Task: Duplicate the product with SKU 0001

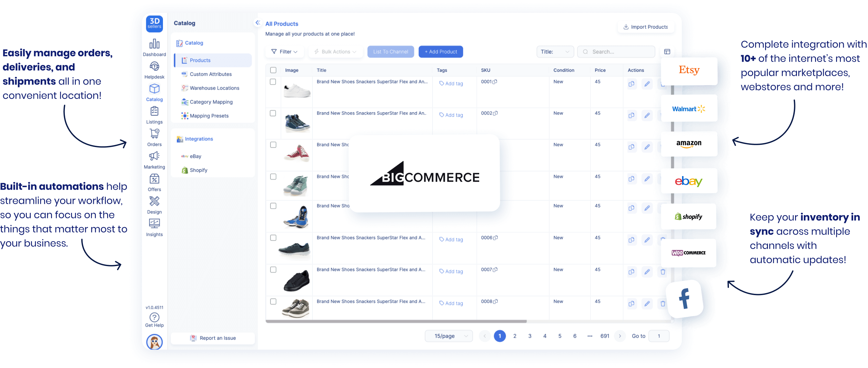Action: (x=631, y=84)
